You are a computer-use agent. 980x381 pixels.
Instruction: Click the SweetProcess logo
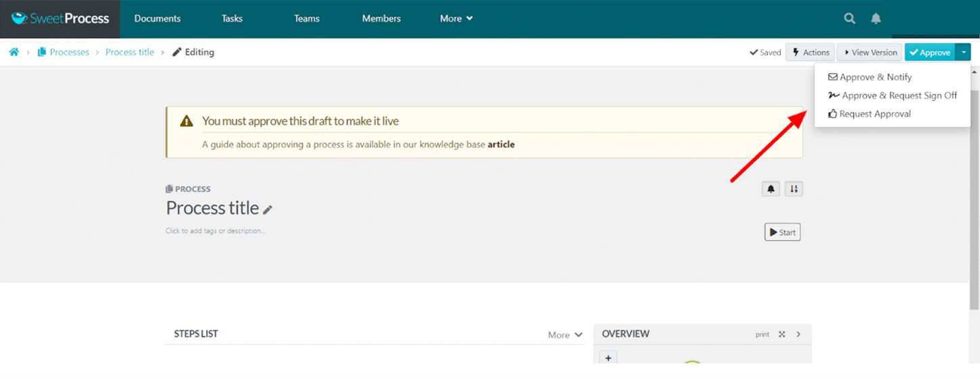pyautogui.click(x=60, y=18)
